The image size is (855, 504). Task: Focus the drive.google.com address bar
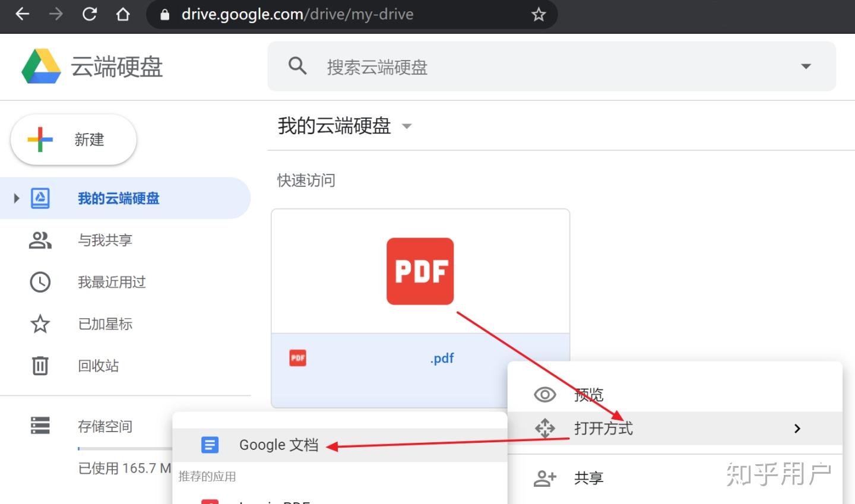pos(351,14)
